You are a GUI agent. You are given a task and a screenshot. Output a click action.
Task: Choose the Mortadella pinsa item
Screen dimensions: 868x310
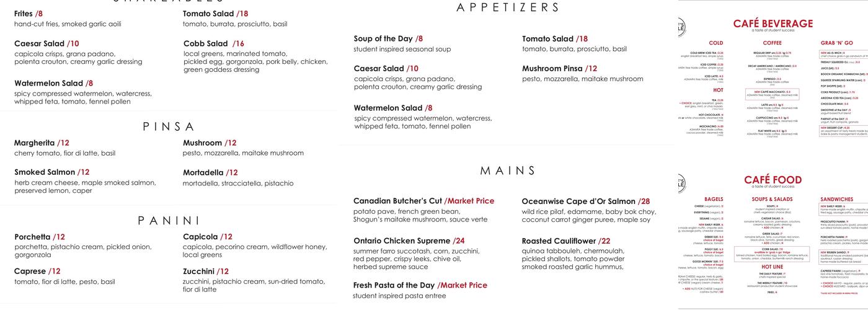pos(210,173)
